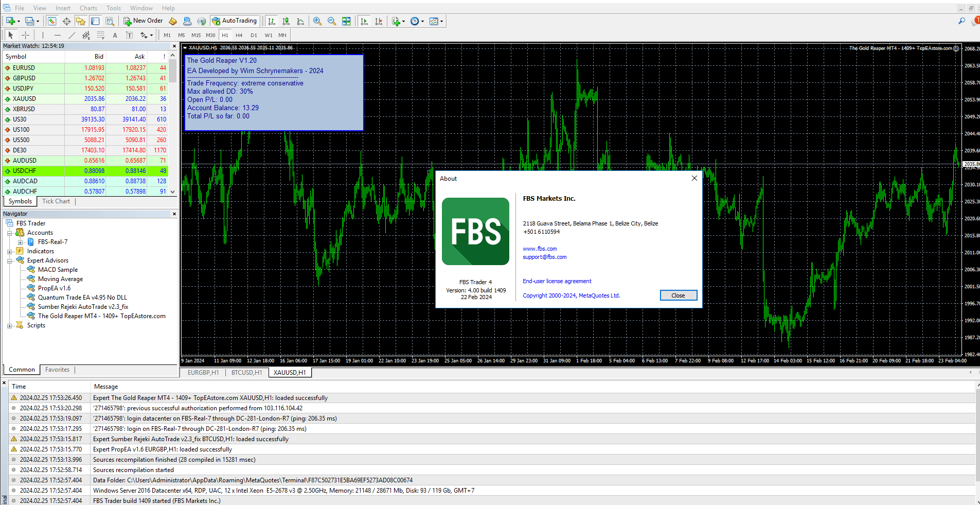Open the Arrows tool dropdown arrow
980x505 pixels.
pos(151,36)
